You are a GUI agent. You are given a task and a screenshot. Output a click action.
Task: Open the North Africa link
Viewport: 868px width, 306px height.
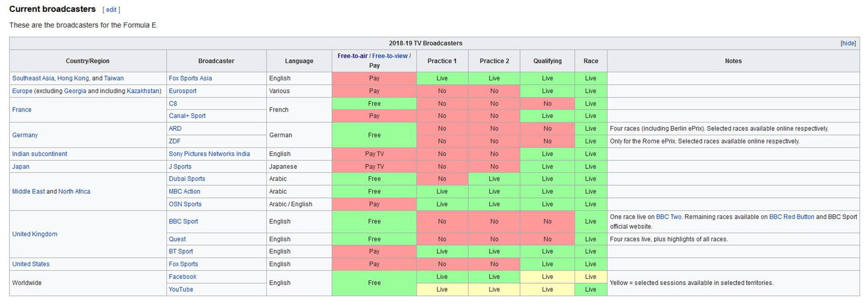(x=74, y=192)
